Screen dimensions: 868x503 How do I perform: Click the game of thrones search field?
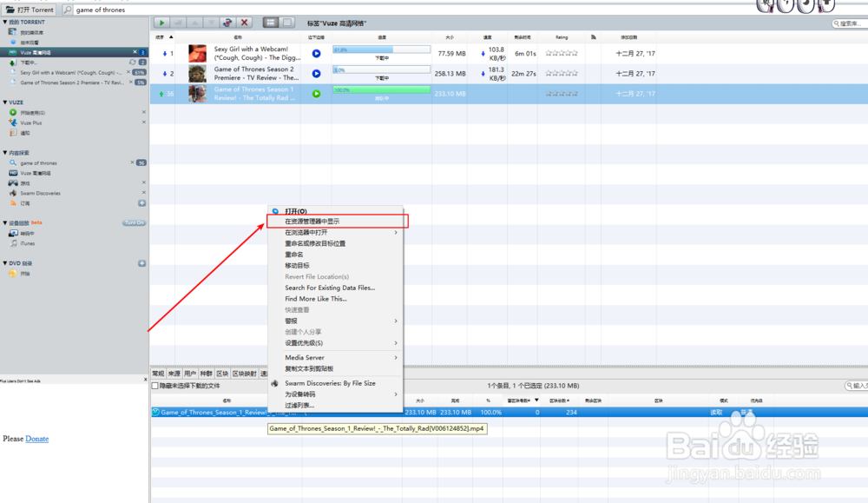coord(387,10)
